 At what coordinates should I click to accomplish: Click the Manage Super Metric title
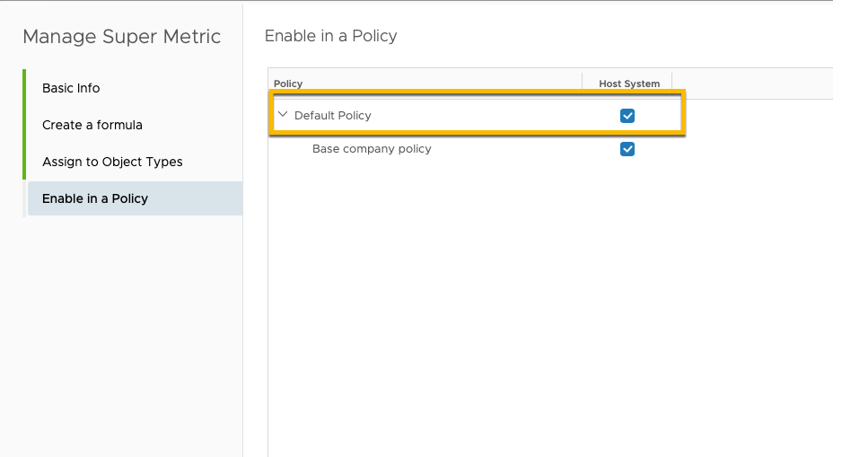tap(121, 37)
